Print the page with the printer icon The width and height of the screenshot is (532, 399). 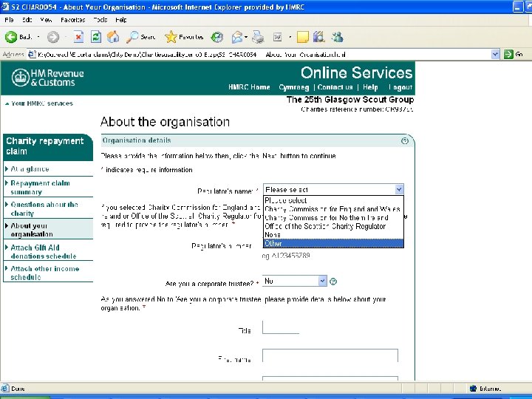(258, 37)
